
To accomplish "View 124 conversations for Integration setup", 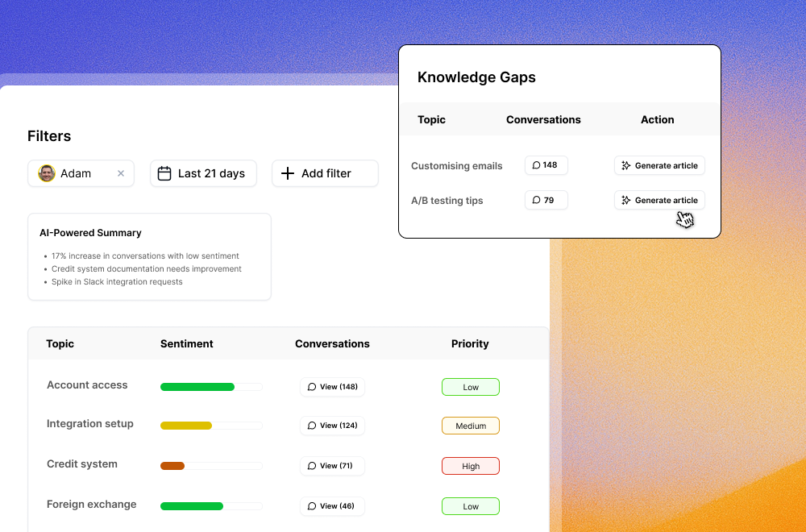I will click(332, 426).
